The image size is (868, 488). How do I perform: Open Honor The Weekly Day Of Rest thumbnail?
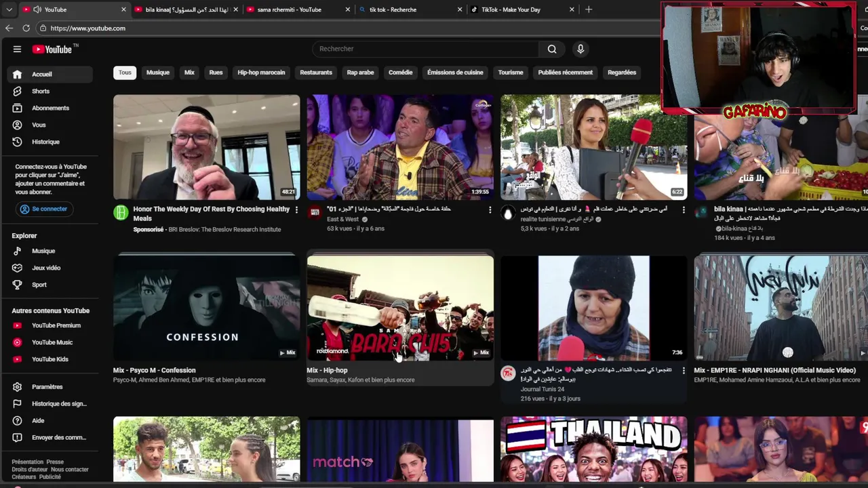[206, 147]
